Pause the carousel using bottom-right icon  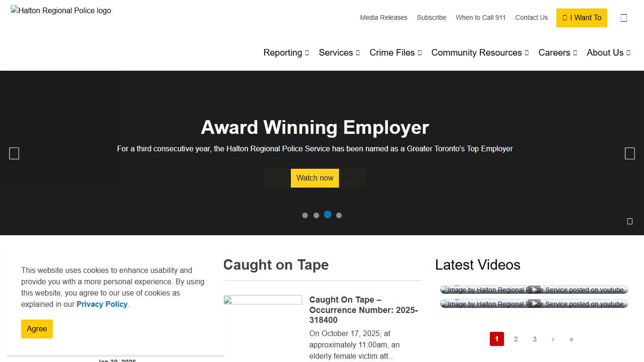pos(630,221)
